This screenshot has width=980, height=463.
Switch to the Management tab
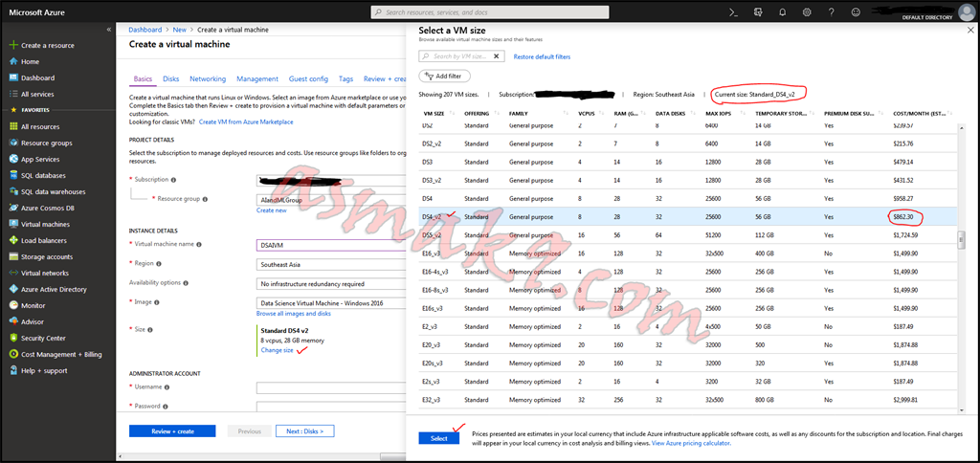click(x=257, y=78)
